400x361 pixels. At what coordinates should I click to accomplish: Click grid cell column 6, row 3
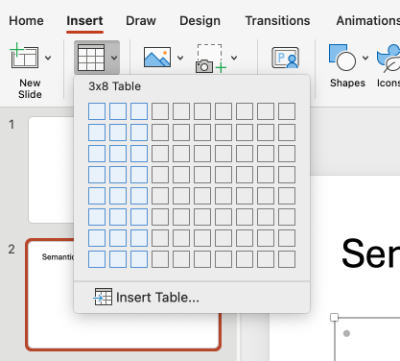click(202, 154)
